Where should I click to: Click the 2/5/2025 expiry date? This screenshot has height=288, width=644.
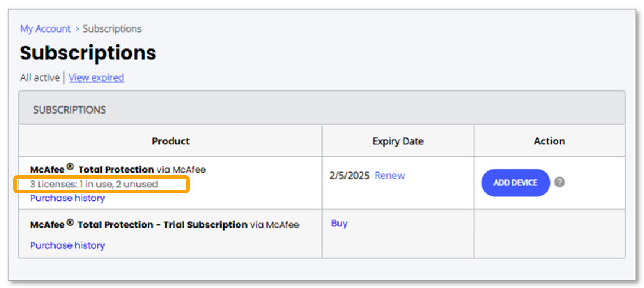click(x=349, y=176)
